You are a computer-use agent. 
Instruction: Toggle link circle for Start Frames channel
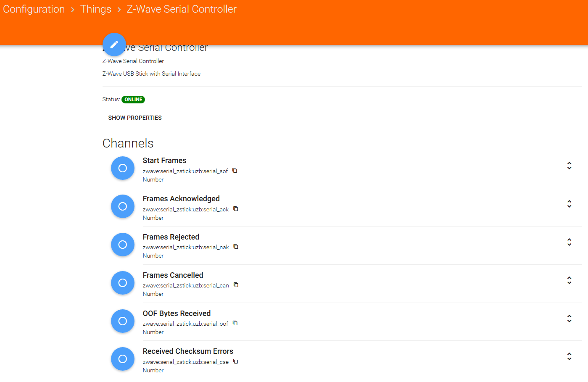tap(123, 168)
